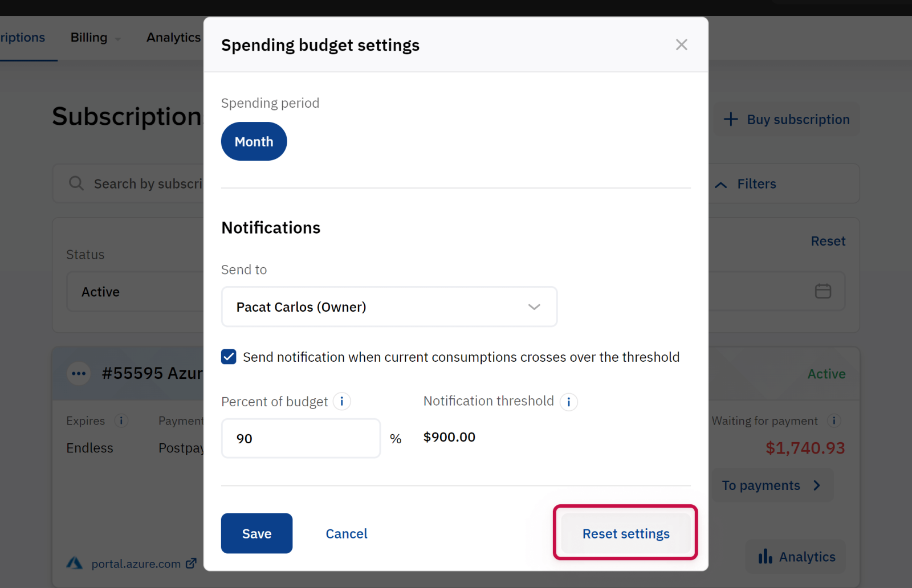912x588 pixels.
Task: Click the calendar icon in filters
Action: pyautogui.click(x=823, y=291)
